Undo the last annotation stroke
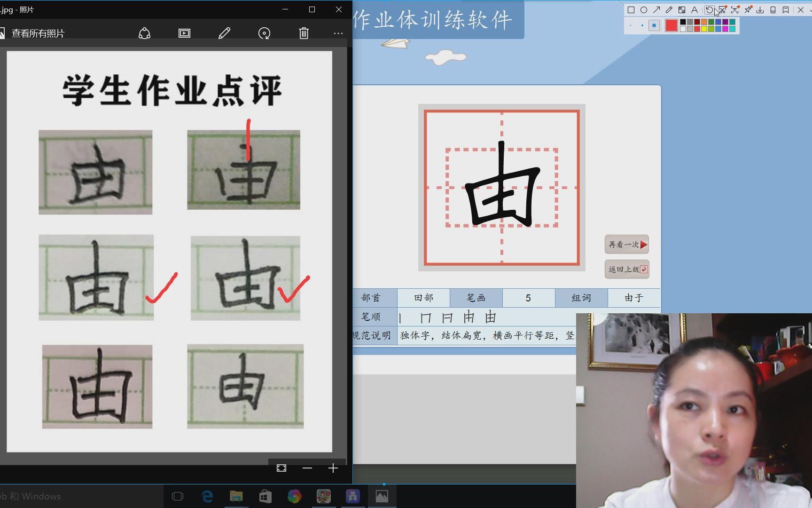 (x=710, y=10)
